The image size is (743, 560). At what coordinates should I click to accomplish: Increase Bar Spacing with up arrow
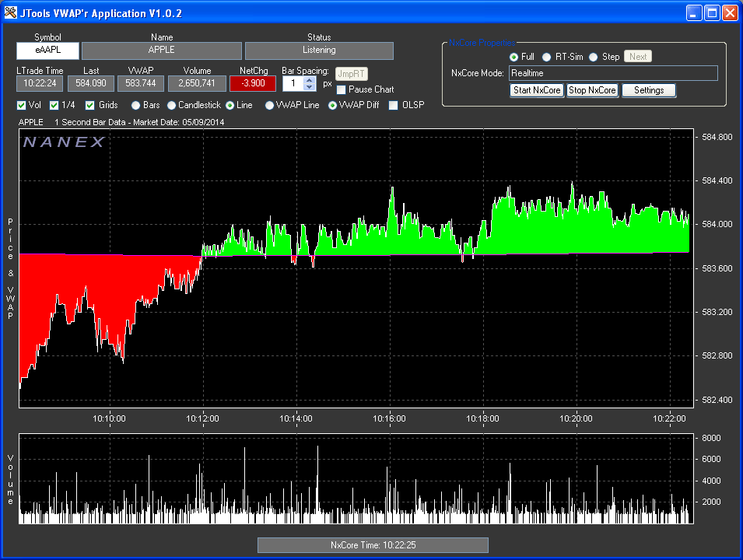click(x=310, y=80)
